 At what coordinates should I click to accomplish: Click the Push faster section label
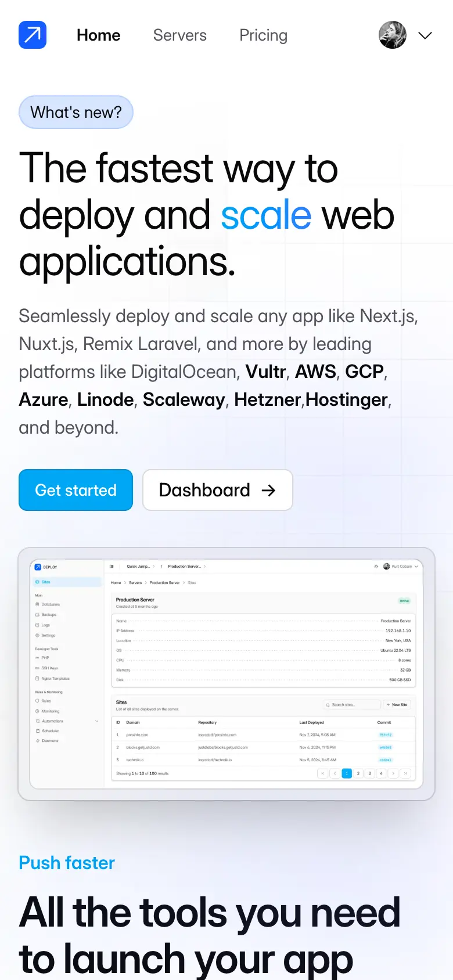67,863
